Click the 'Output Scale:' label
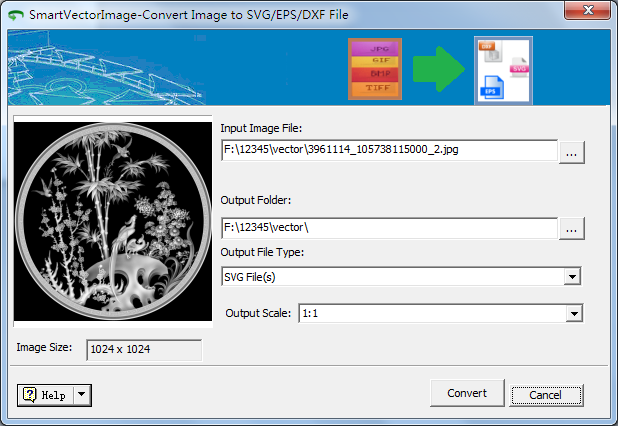Image resolution: width=618 pixels, height=426 pixels. click(258, 313)
